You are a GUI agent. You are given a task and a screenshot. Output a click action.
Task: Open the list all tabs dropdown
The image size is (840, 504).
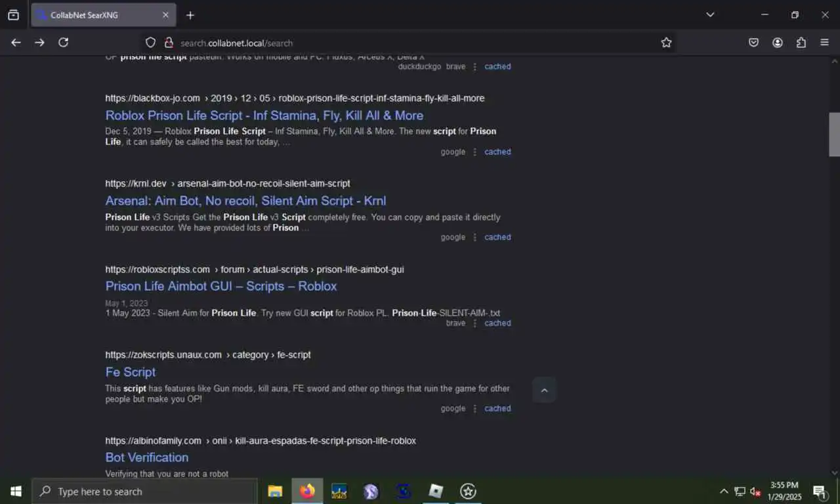(x=710, y=14)
